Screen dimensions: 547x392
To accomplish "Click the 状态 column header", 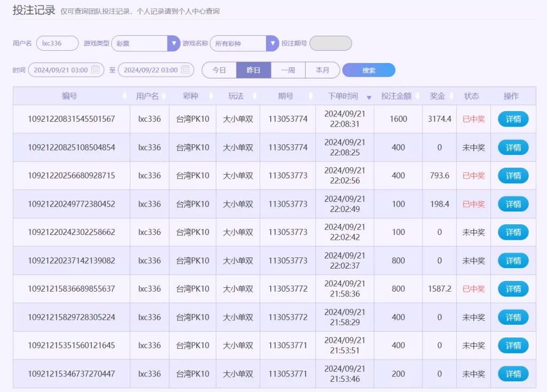I will click(x=471, y=96).
